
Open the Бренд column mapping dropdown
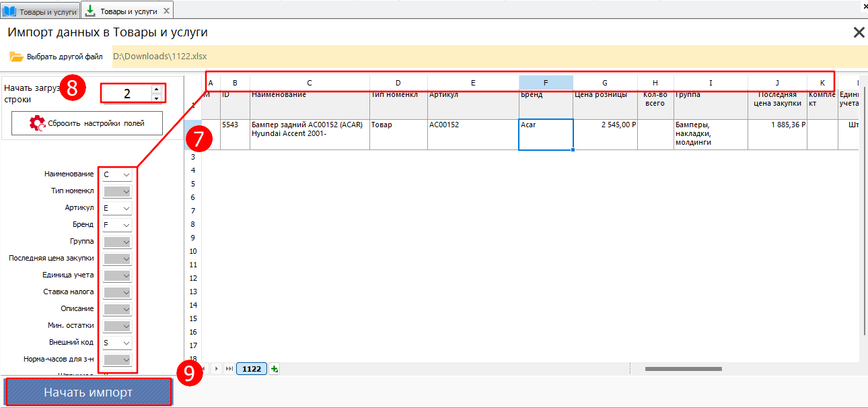point(126,225)
